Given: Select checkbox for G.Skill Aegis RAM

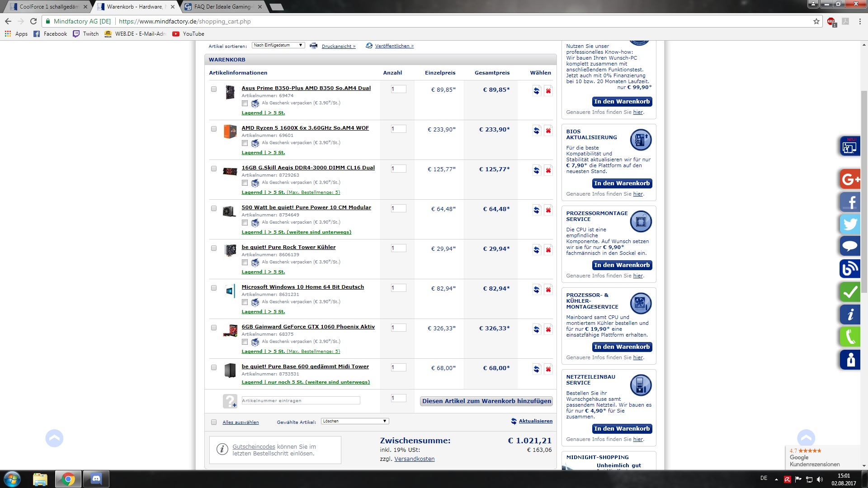Looking at the screenshot, I should pyautogui.click(x=214, y=169).
